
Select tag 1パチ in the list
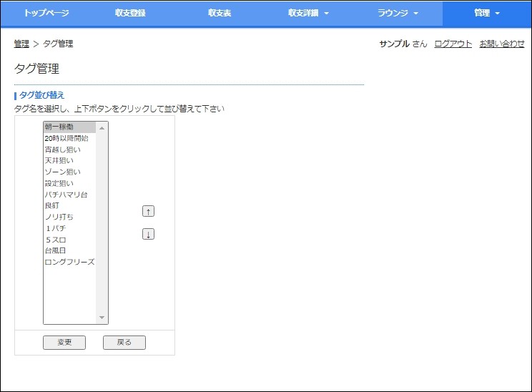pyautogui.click(x=69, y=228)
